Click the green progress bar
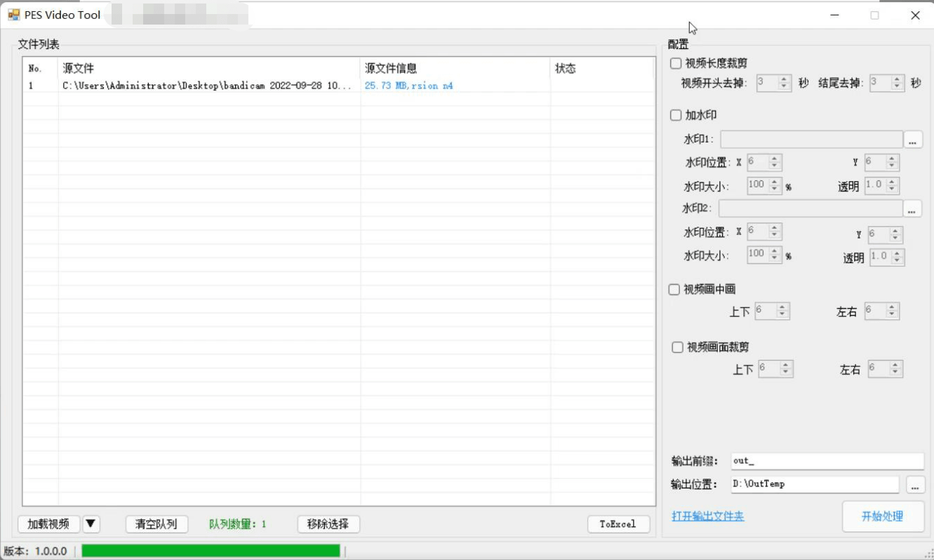The height and width of the screenshot is (560, 934). coord(211,551)
